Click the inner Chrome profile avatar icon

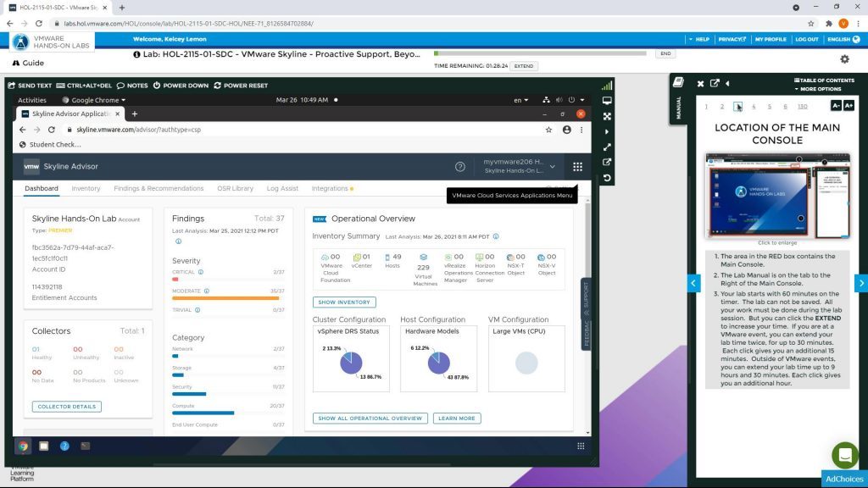pyautogui.click(x=566, y=130)
